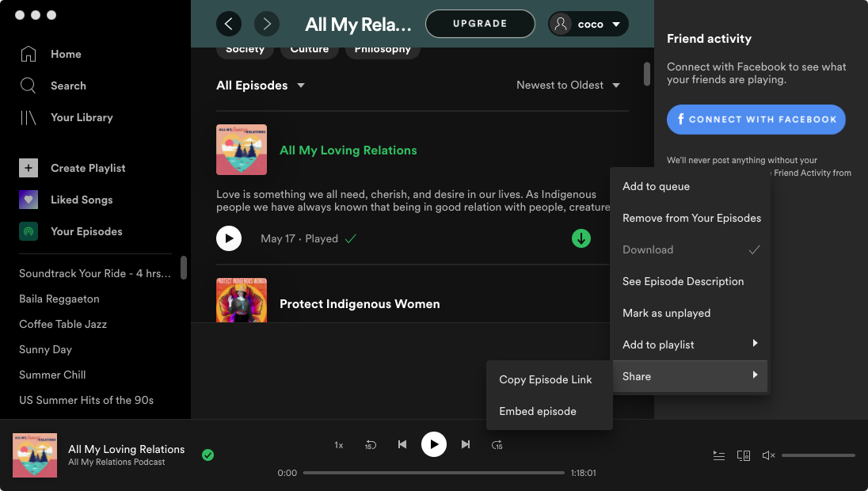Click the green downloaded arrow icon
This screenshot has width=868, height=491.
581,238
